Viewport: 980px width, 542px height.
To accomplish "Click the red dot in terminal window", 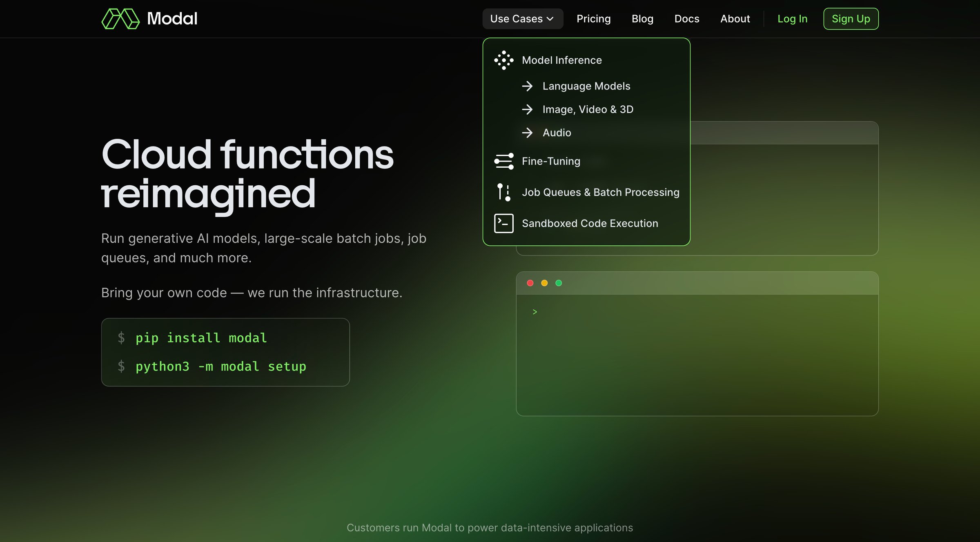I will coord(530,283).
